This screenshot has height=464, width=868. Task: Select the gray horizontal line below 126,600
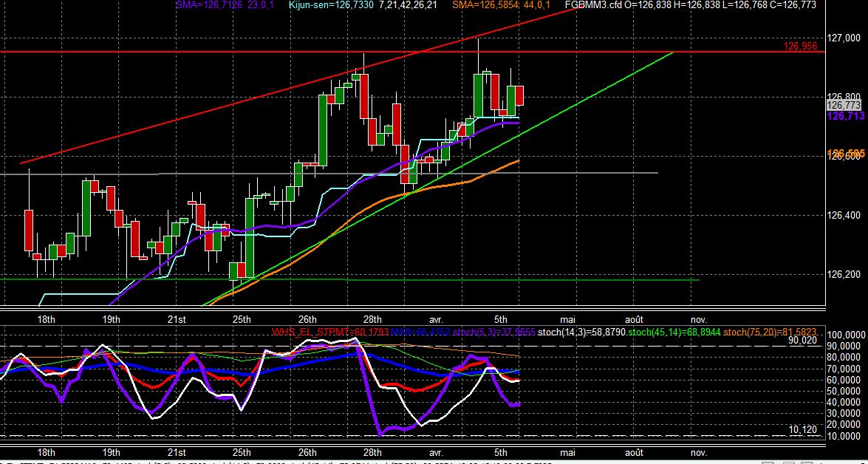pyautogui.click(x=329, y=174)
